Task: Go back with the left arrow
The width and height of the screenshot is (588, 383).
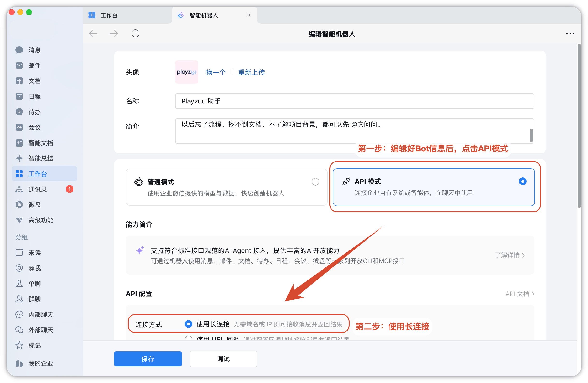Action: (x=93, y=33)
